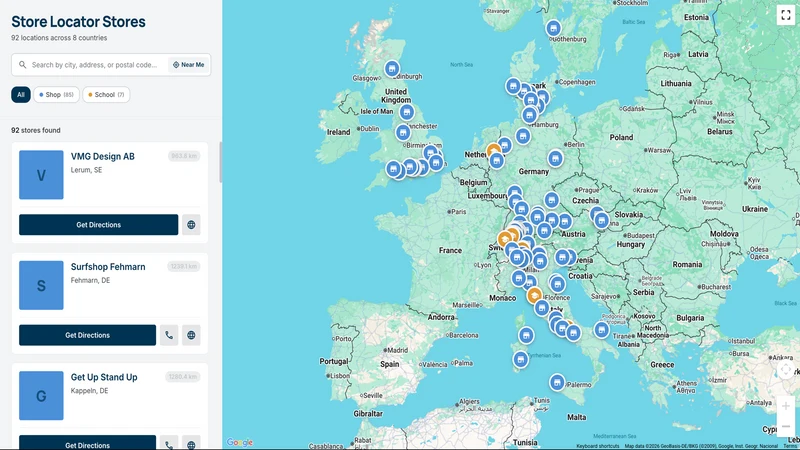Select the shop marker near Edinburgh
This screenshot has height=450, width=800.
click(392, 68)
